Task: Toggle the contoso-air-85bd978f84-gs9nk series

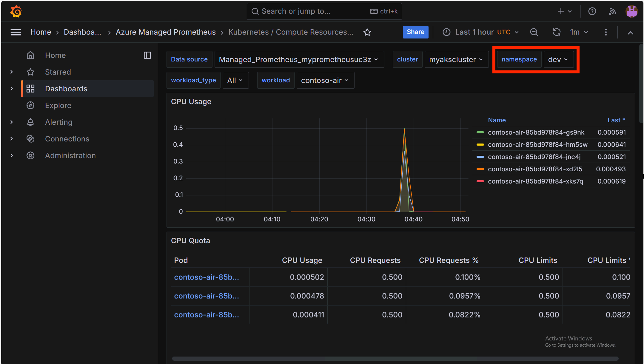Action: tap(536, 132)
